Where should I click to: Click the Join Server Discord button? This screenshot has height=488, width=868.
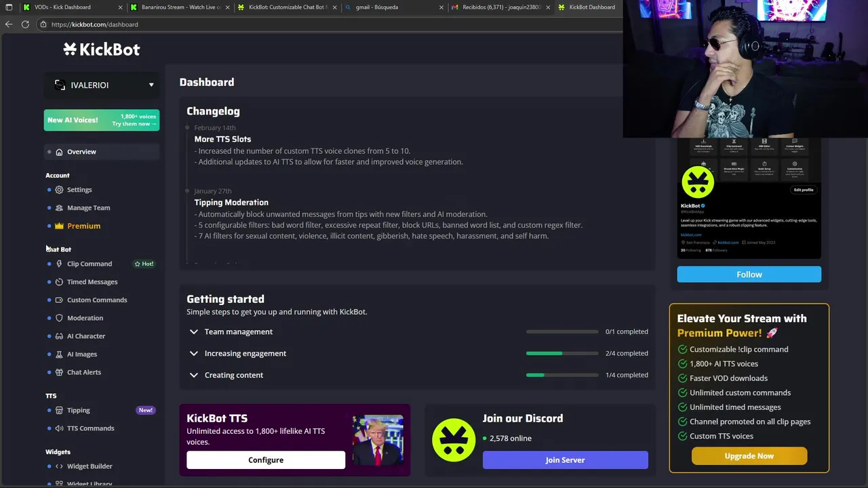point(565,460)
